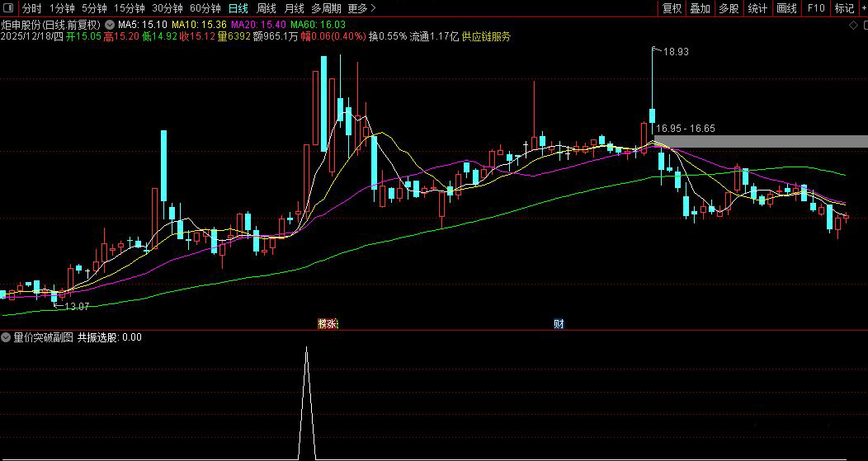Select the 日线 daily chart tab
868x461 pixels.
[238, 8]
